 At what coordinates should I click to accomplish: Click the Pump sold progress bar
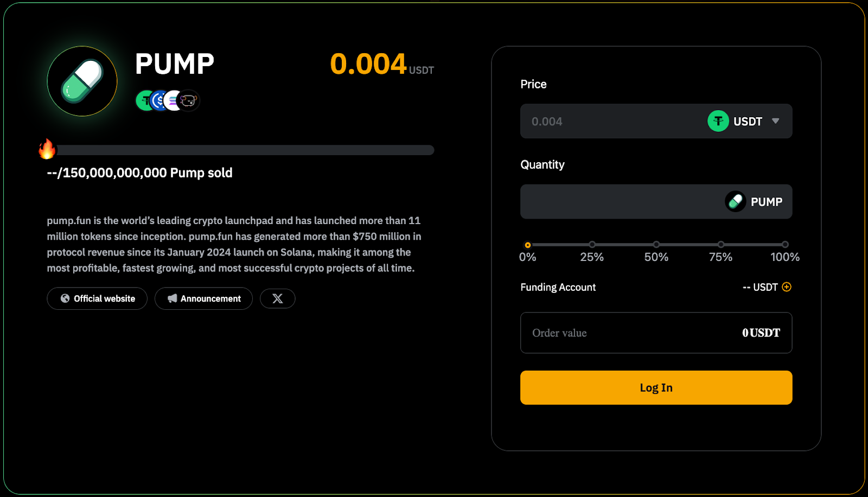245,150
